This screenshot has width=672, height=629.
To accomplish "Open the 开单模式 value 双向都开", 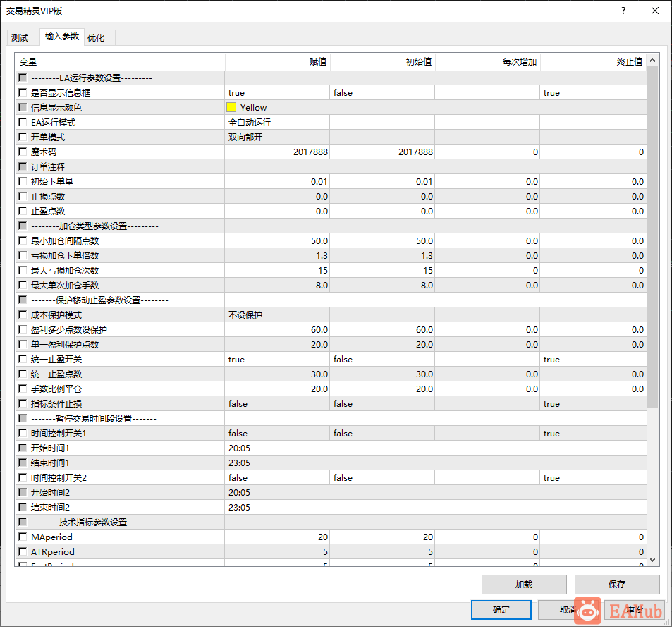I will [277, 137].
